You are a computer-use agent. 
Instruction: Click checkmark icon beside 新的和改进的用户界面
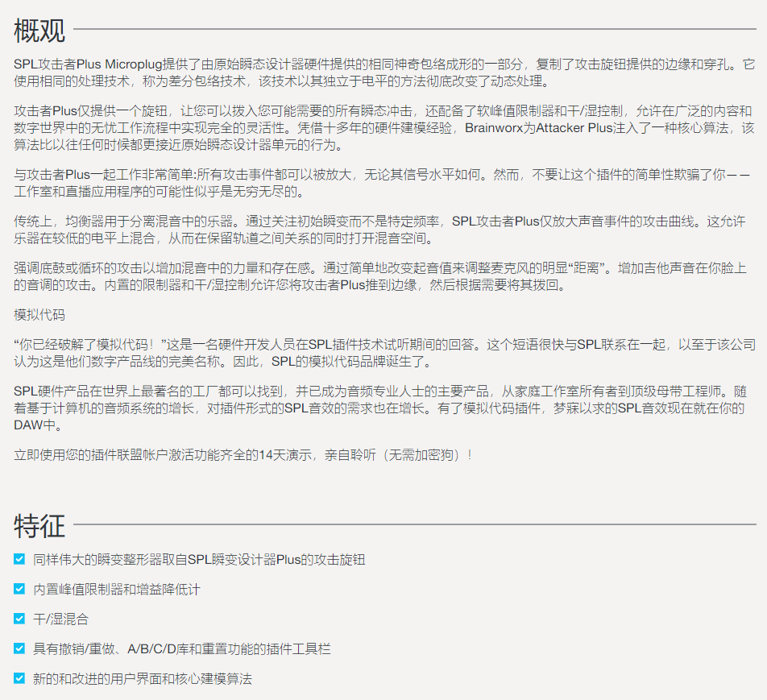pos(19,678)
